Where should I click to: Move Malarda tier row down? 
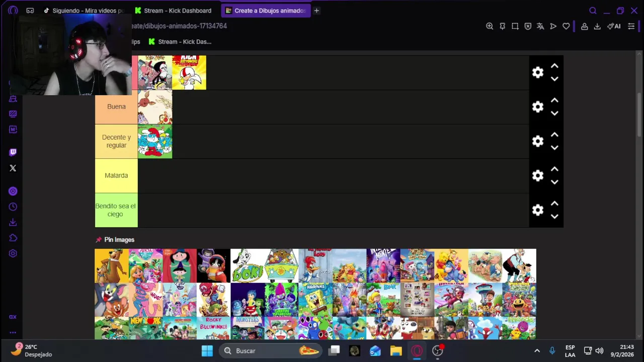(x=554, y=182)
